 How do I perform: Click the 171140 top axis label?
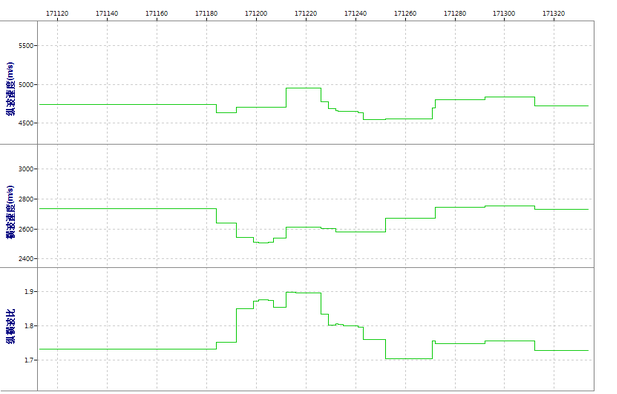click(x=107, y=13)
